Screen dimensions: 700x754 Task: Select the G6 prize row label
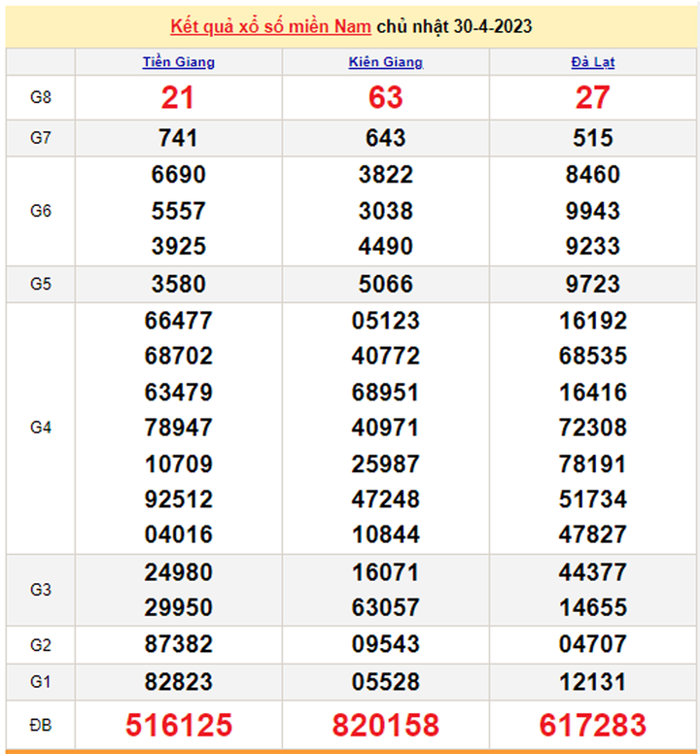40,211
